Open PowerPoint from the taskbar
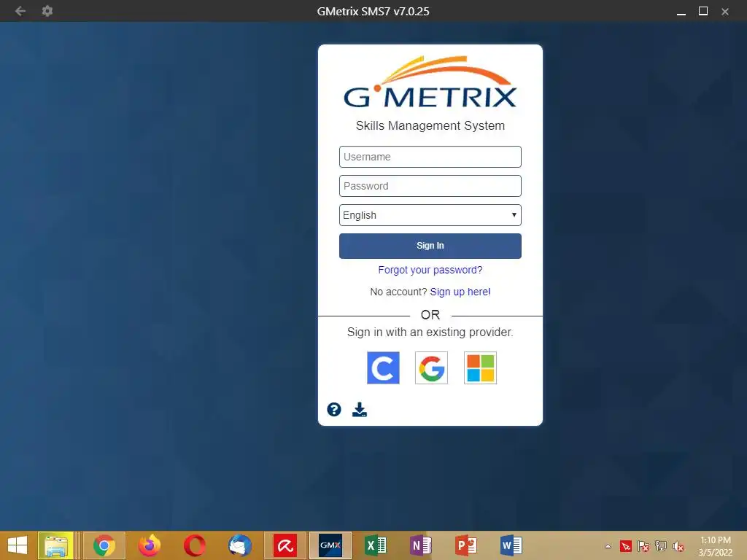 point(466,545)
